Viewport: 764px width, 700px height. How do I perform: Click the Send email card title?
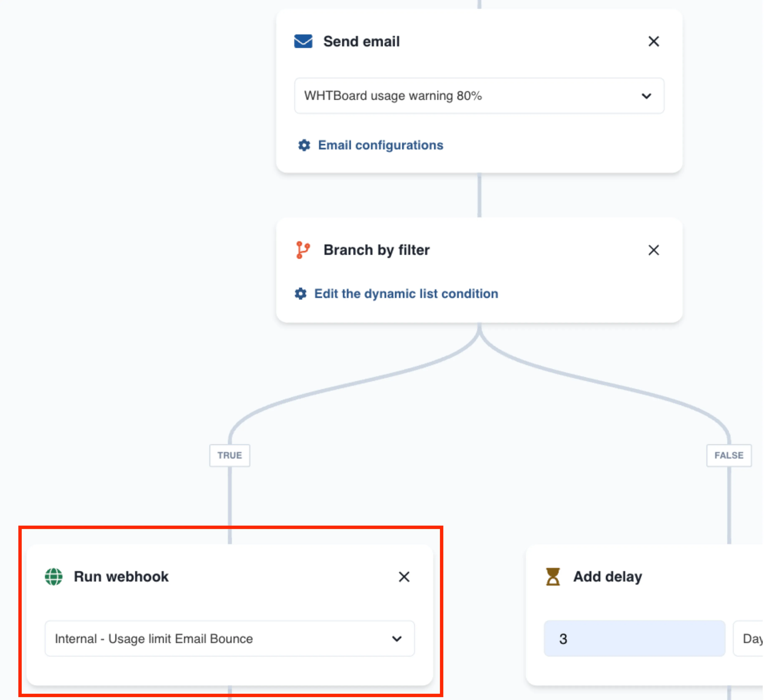coord(362,42)
